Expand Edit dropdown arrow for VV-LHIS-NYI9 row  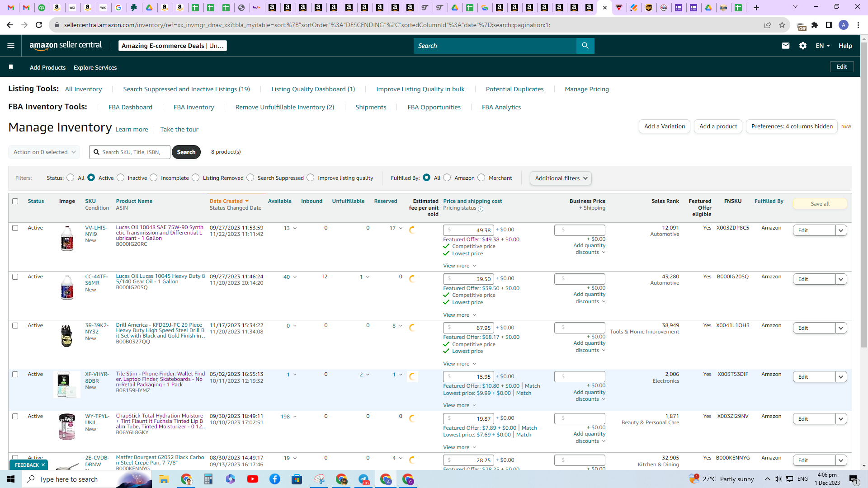click(x=841, y=230)
